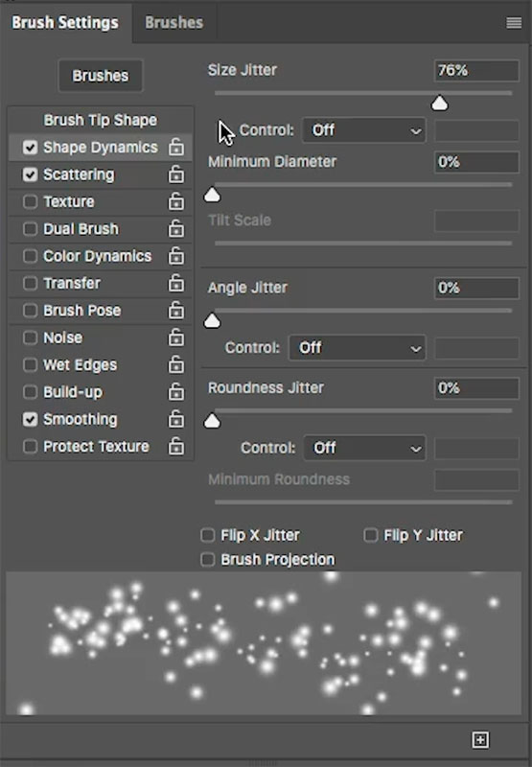Click the Brushes button
The image size is (532, 767).
[101, 76]
